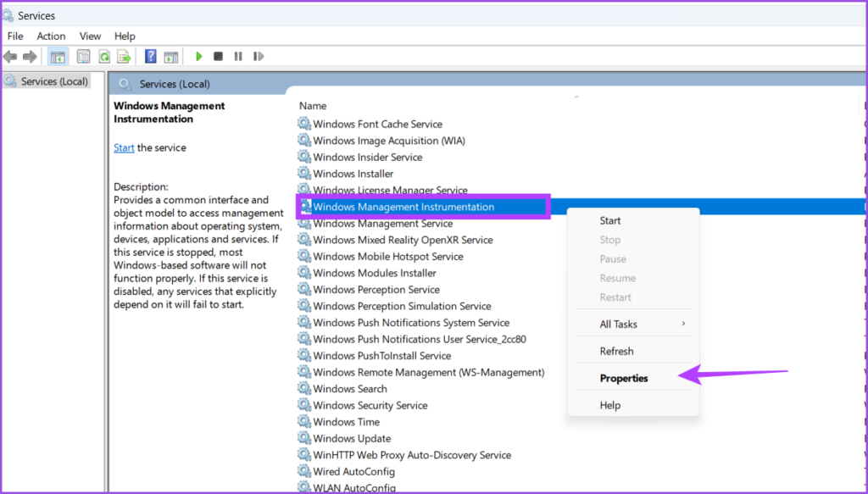Select WinHTTP Web Proxy Auto-Discovery Service row
The width and height of the screenshot is (868, 494).
412,455
